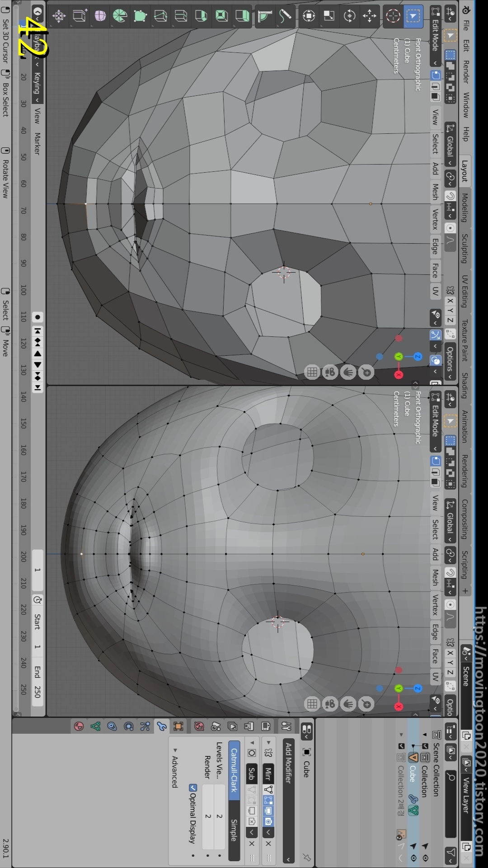
Task: Toggle mesh mirror Z in upper viewport
Action: [450, 321]
